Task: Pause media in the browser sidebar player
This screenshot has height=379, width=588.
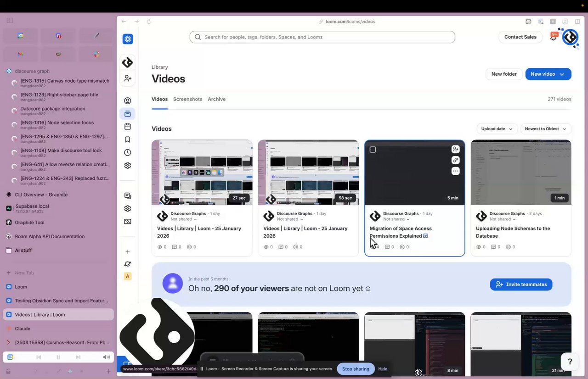Action: coord(58,357)
